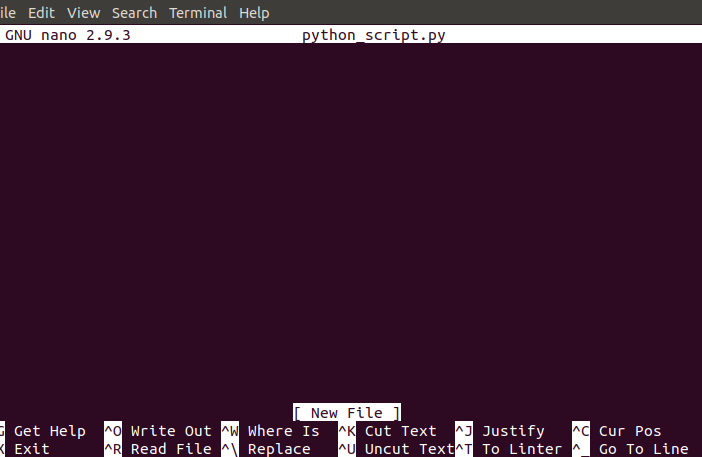The image size is (702, 457).
Task: Click the Get Help shortcut label
Action: click(x=49, y=431)
